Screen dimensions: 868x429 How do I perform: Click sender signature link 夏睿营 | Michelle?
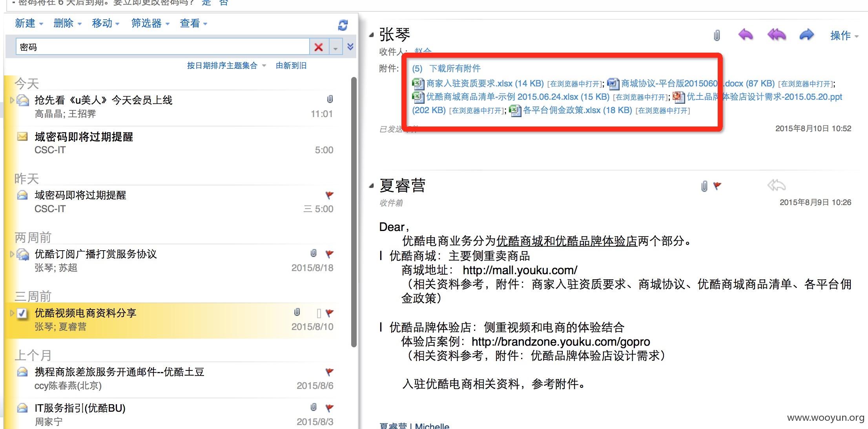[x=414, y=426]
